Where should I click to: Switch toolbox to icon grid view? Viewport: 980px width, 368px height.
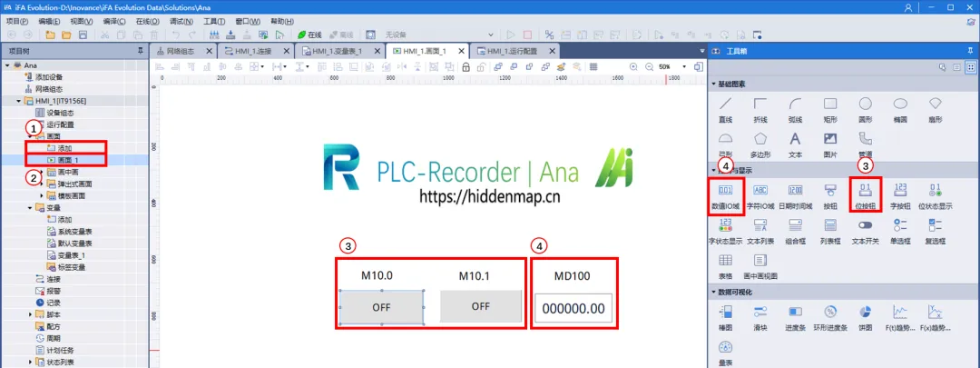[x=971, y=67]
